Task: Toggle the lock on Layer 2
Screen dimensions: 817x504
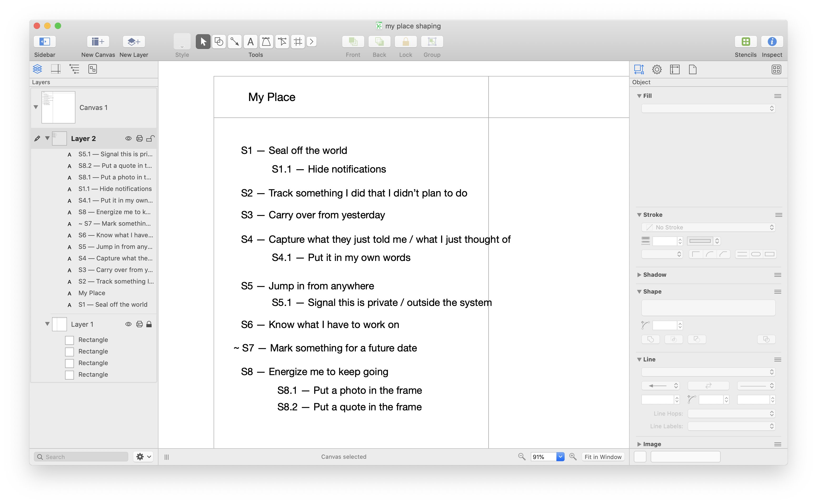Action: [x=150, y=138]
